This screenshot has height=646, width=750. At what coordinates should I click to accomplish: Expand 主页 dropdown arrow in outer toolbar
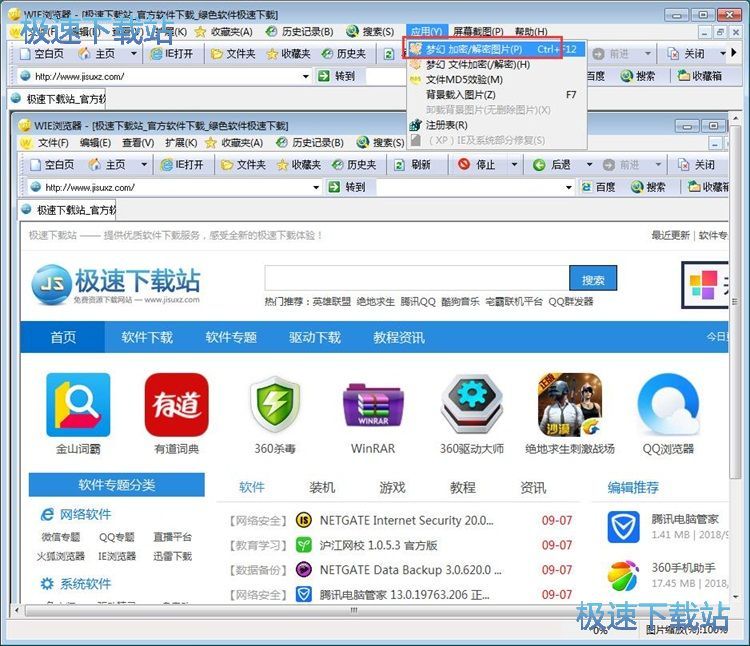tap(134, 54)
